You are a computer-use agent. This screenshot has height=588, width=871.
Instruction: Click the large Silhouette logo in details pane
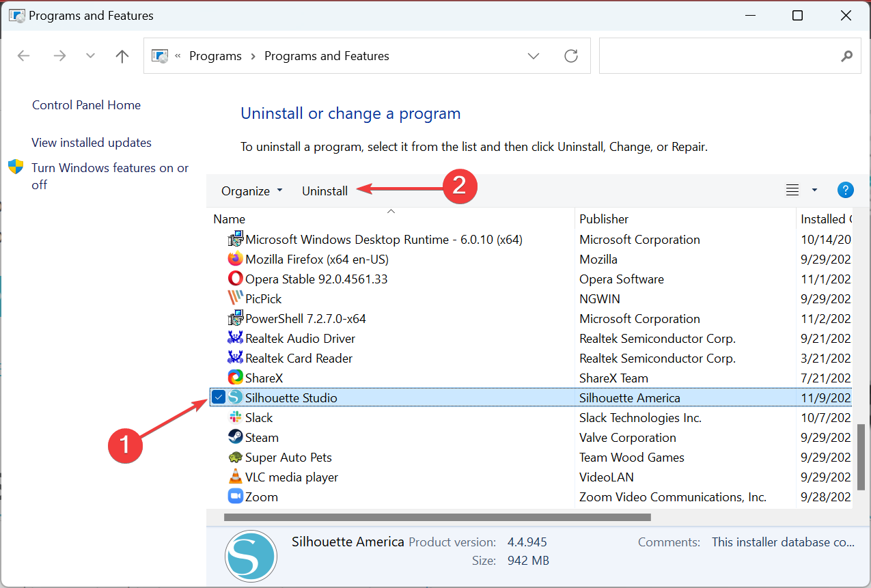251,556
